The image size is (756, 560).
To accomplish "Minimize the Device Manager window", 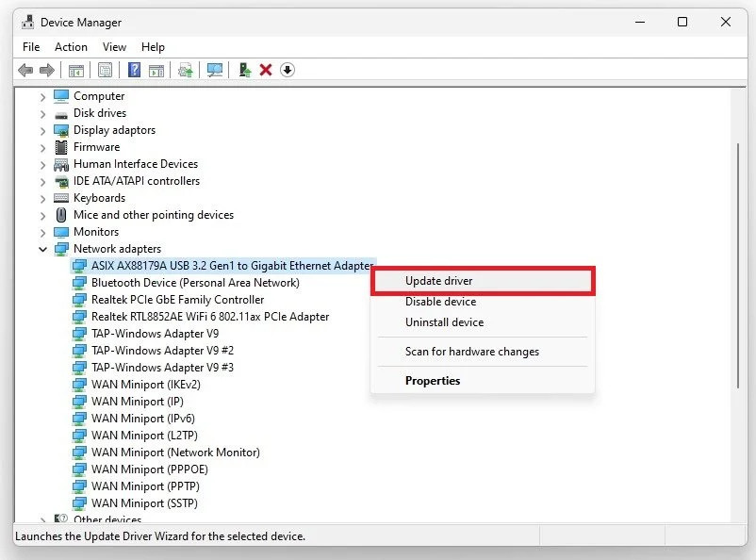I will coord(640,22).
